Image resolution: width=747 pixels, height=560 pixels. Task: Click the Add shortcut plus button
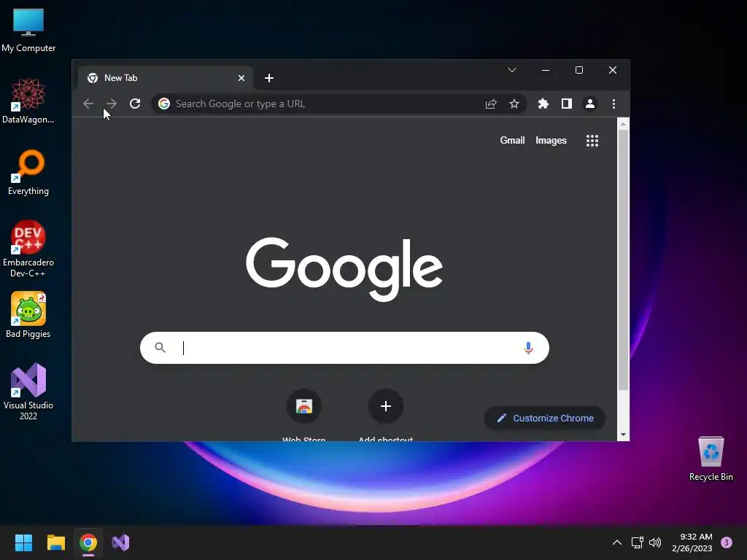click(386, 406)
